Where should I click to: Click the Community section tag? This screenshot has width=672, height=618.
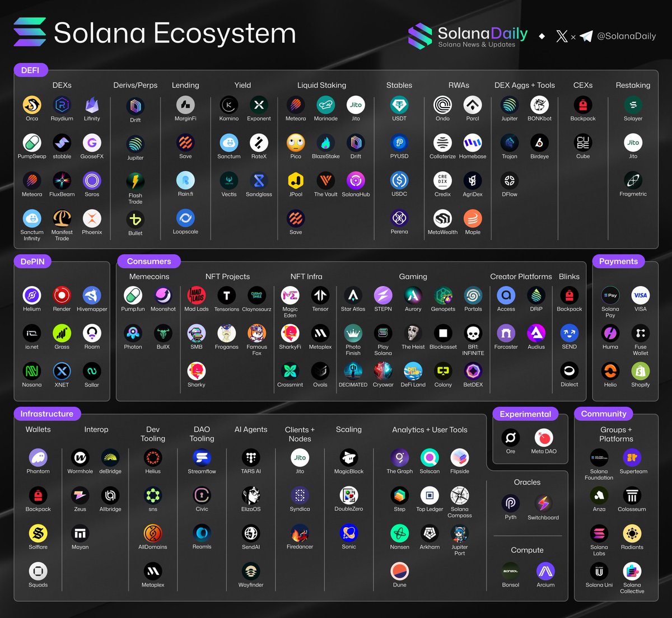coord(604,414)
